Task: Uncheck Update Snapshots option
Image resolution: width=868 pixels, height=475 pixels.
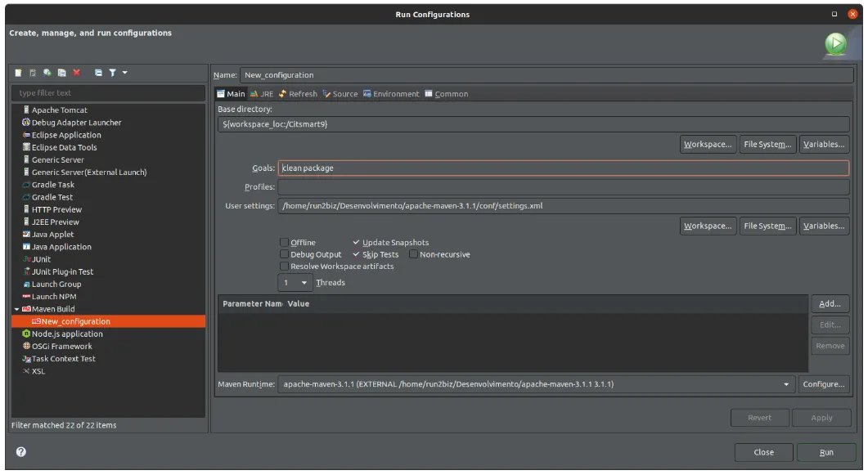Action: click(x=356, y=242)
